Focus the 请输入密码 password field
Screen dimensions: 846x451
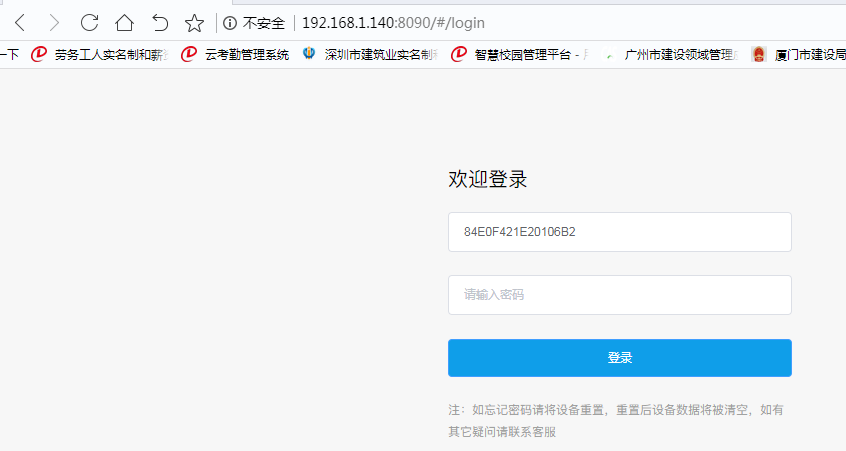(619, 295)
